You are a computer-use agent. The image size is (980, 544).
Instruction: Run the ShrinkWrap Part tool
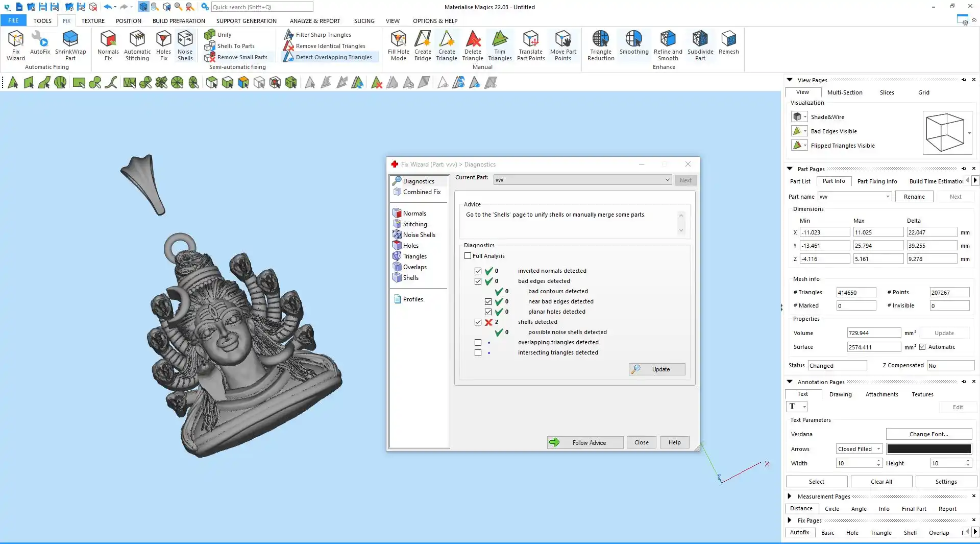click(70, 45)
